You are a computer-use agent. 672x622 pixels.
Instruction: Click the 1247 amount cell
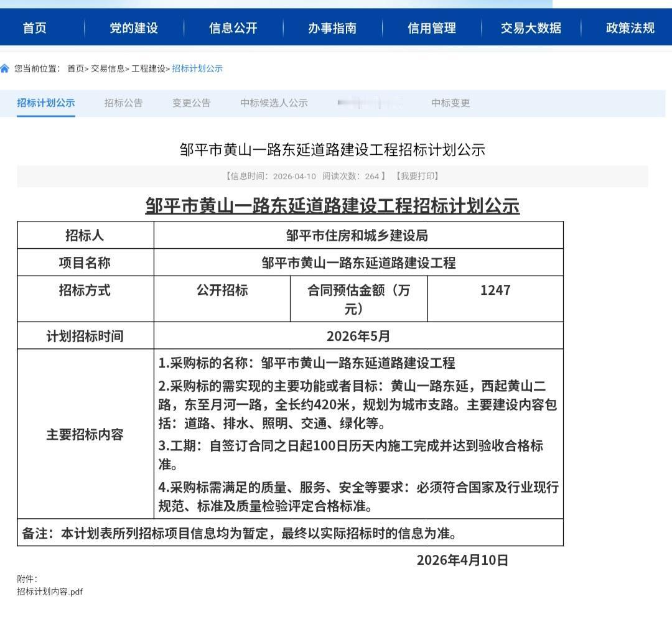pos(495,299)
